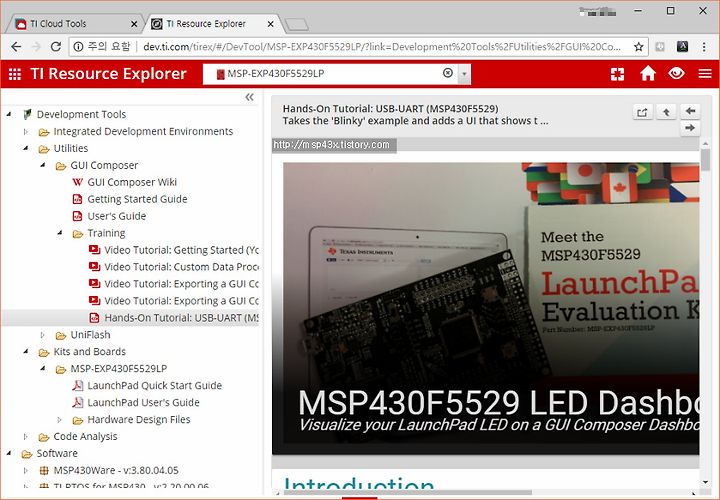Click the forward arrow in content panel
Viewport: 720px width, 500px height.
pyautogui.click(x=690, y=128)
